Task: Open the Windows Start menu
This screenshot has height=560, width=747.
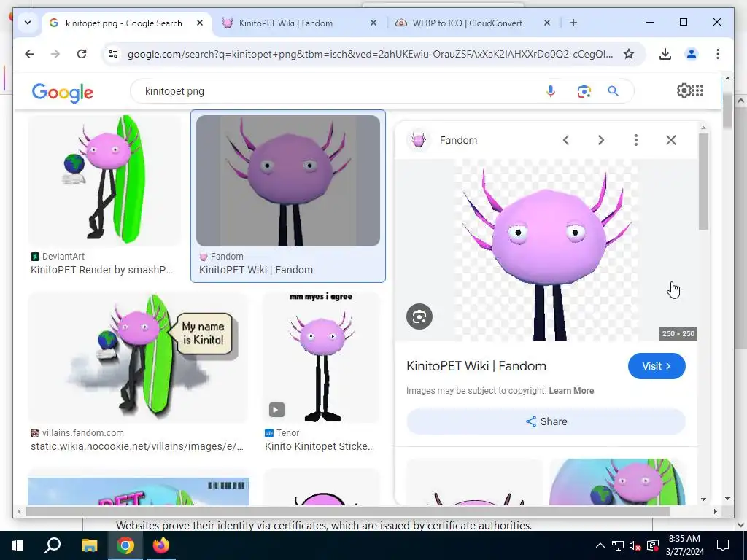Action: point(18,545)
